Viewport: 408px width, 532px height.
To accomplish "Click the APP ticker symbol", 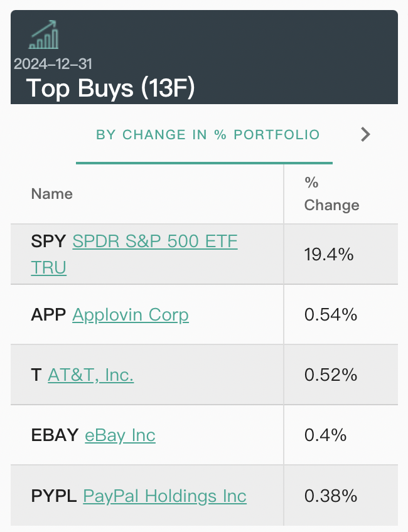I will click(48, 314).
